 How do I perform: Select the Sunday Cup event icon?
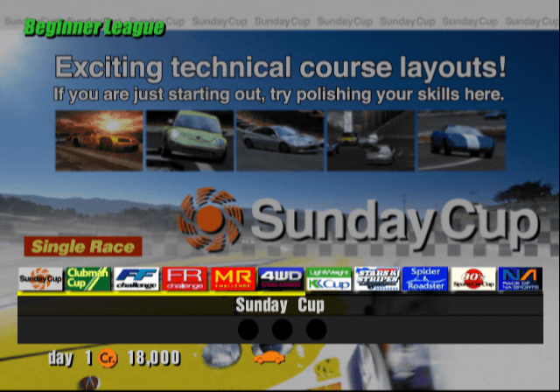point(41,279)
